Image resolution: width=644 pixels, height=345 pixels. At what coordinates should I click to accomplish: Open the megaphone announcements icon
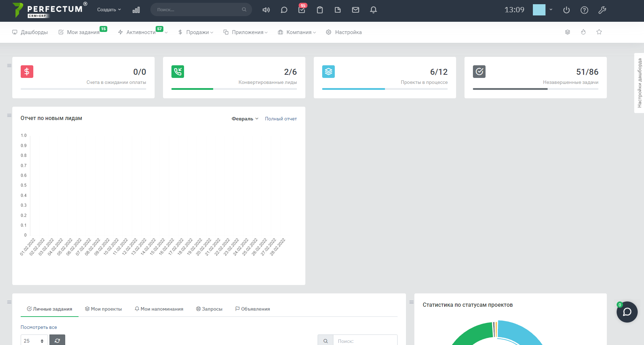click(266, 10)
